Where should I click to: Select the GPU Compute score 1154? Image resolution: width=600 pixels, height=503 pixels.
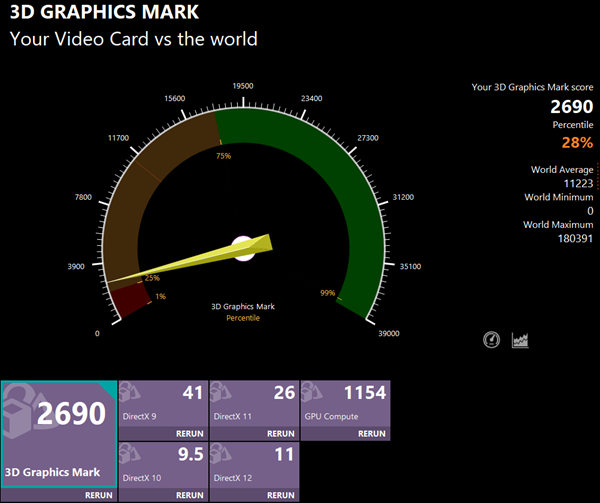coord(364,393)
